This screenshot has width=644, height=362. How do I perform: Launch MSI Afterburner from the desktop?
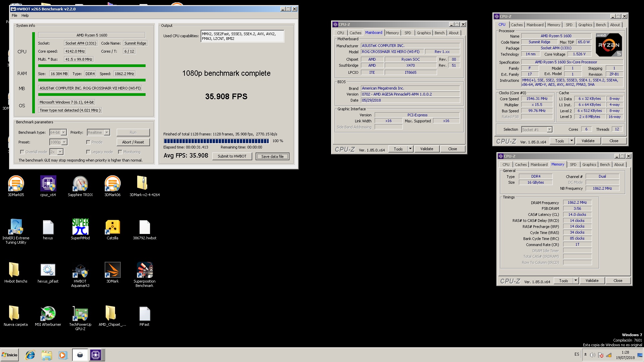coord(48,316)
